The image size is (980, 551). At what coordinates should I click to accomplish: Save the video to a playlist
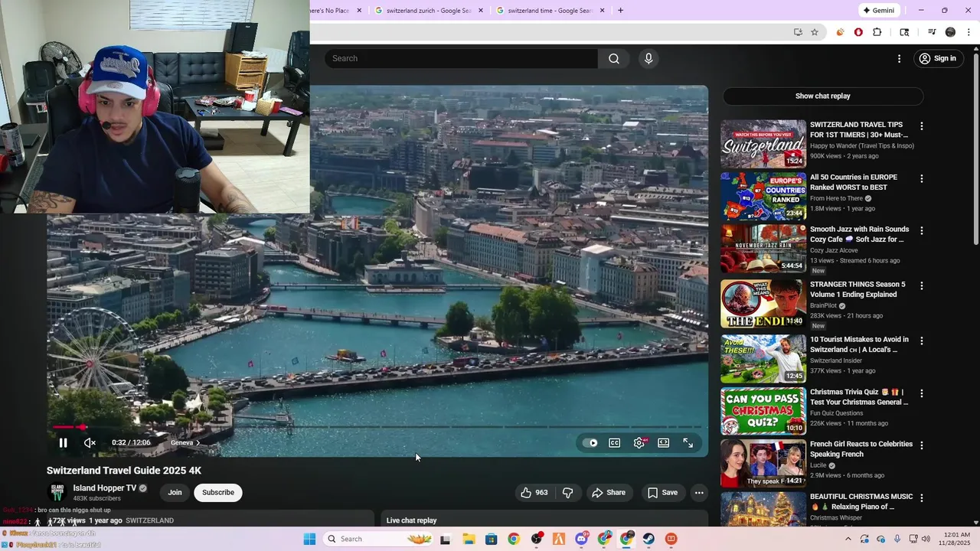[x=662, y=493]
